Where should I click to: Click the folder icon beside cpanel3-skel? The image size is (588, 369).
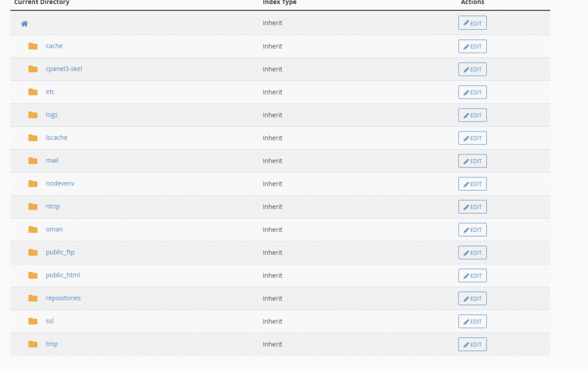tap(33, 69)
